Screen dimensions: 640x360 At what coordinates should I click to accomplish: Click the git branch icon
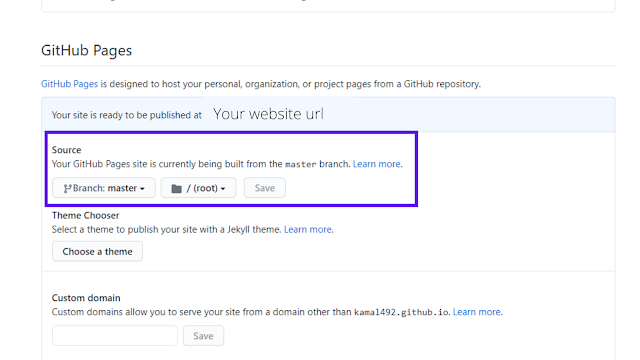coord(67,188)
